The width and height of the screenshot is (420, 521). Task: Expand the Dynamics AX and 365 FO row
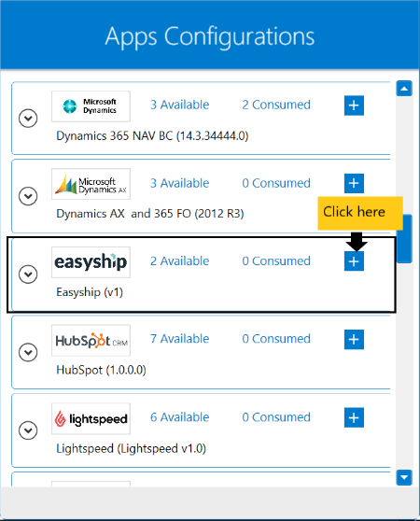tap(28, 196)
